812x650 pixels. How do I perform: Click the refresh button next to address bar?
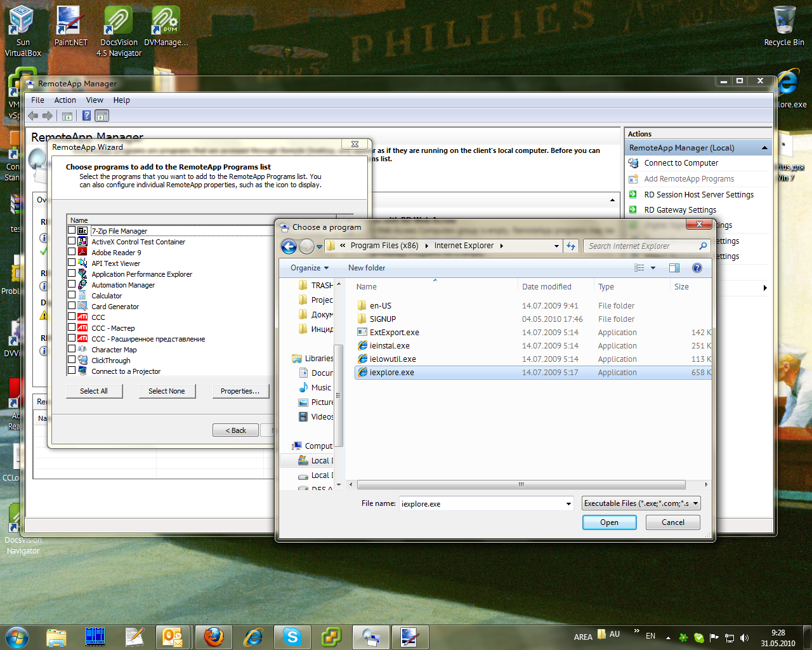pos(571,246)
